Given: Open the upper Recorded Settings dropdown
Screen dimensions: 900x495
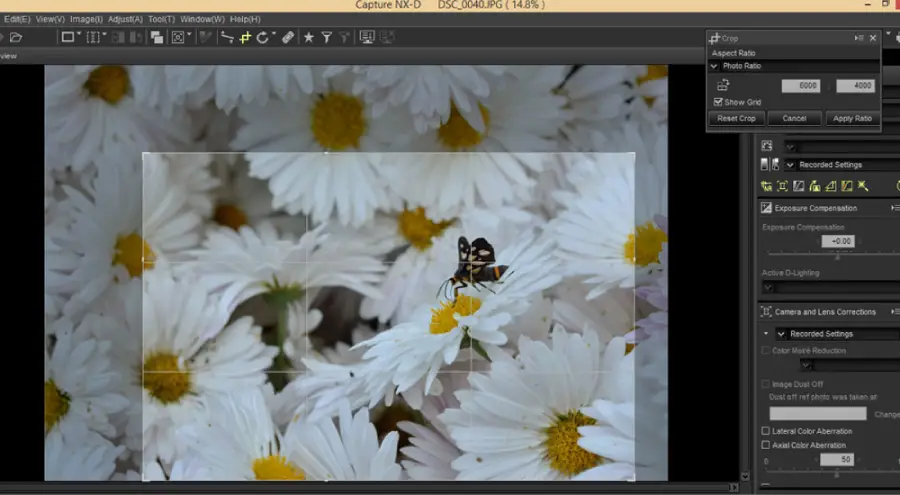Looking at the screenshot, I should point(842,165).
